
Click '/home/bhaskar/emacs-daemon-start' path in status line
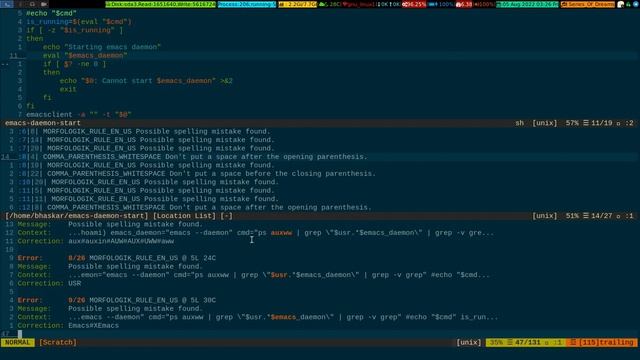[77, 216]
